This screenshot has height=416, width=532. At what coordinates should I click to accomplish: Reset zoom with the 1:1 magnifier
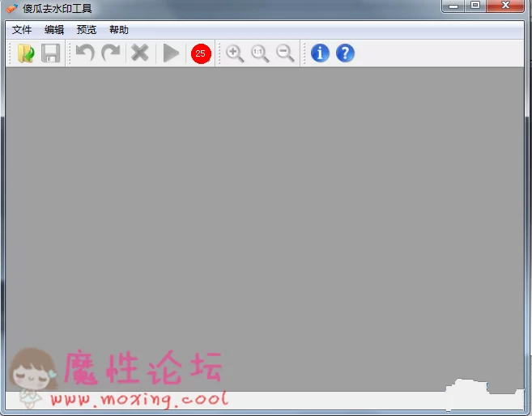click(x=260, y=53)
